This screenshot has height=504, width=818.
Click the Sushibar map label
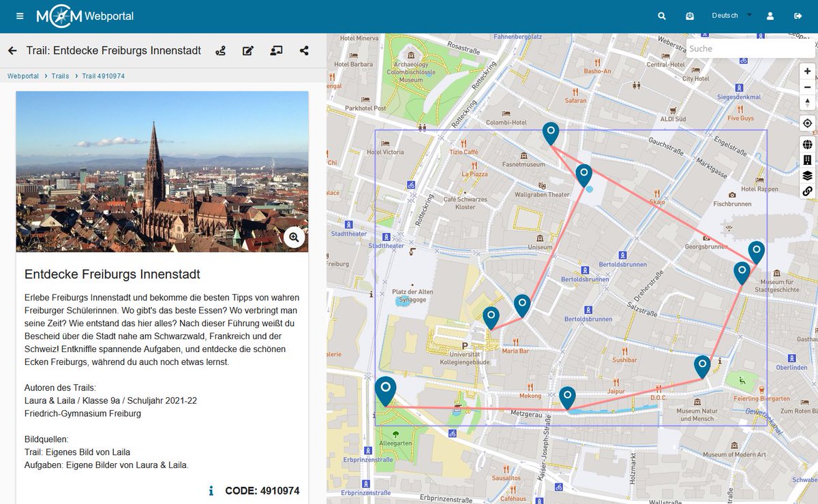[x=624, y=359]
